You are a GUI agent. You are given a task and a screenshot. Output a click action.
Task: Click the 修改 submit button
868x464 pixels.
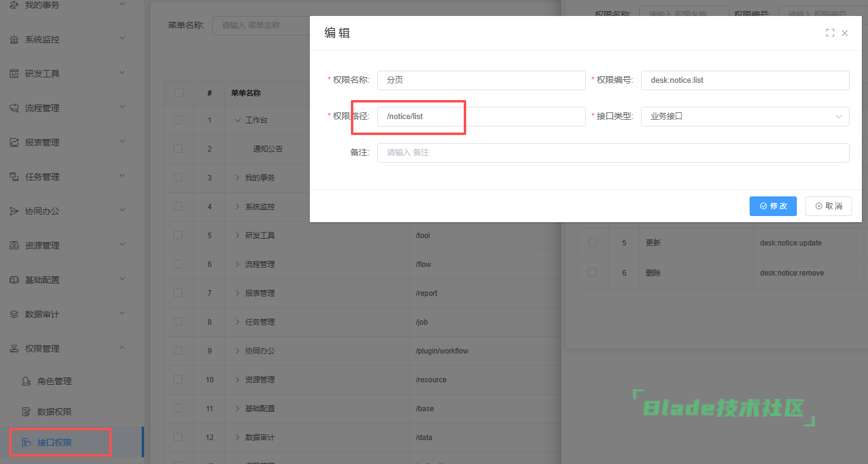pos(773,206)
